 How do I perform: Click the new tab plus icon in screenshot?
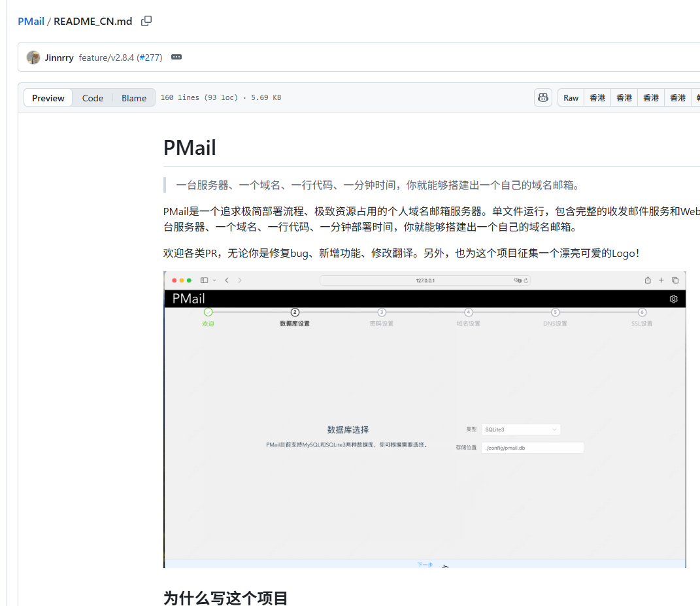point(661,280)
